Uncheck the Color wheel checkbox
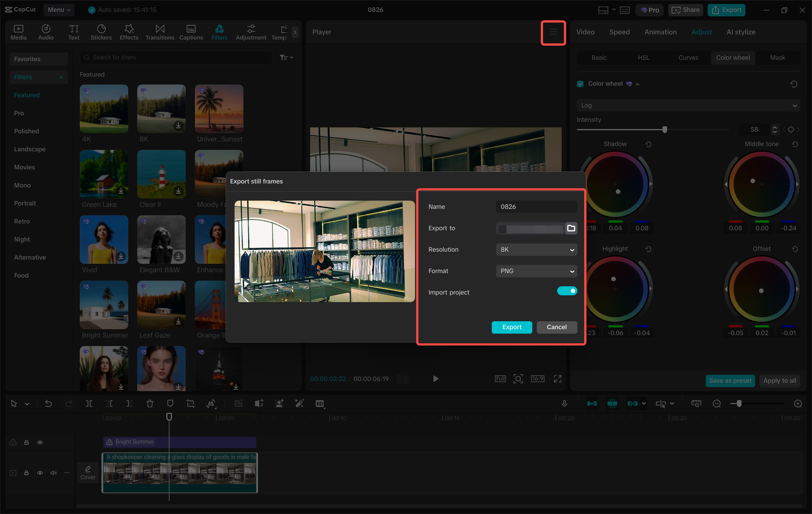 click(x=580, y=84)
